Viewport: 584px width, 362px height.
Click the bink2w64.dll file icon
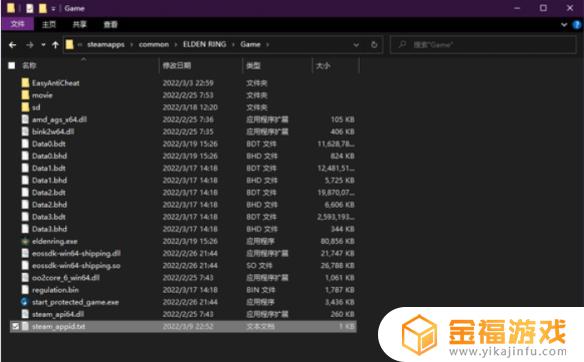pyautogui.click(x=25, y=131)
